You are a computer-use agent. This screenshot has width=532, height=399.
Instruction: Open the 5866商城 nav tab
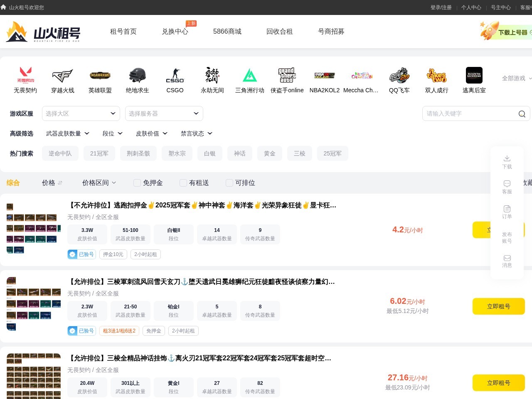click(x=227, y=32)
